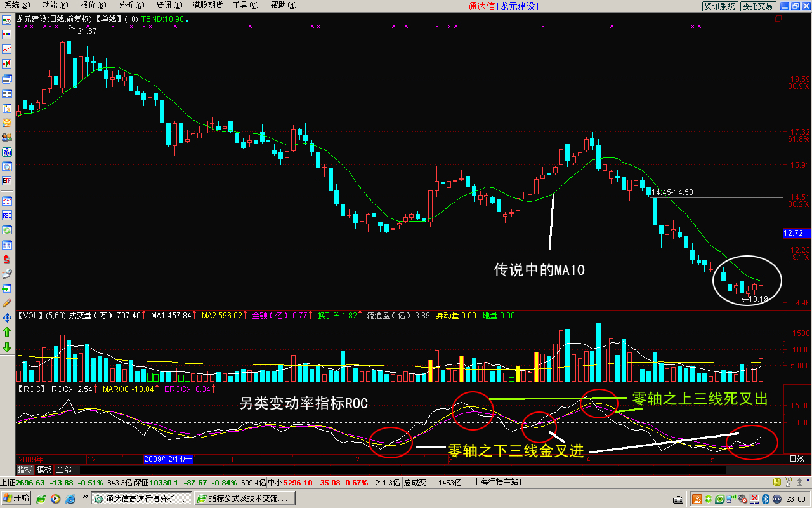
Task: Open the Windows 开始 Start button
Action: 16,498
